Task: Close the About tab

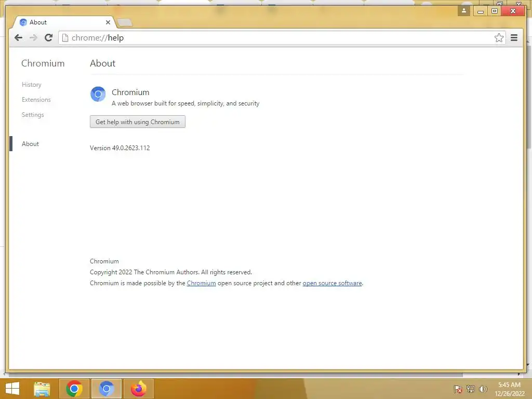Action: click(x=108, y=22)
